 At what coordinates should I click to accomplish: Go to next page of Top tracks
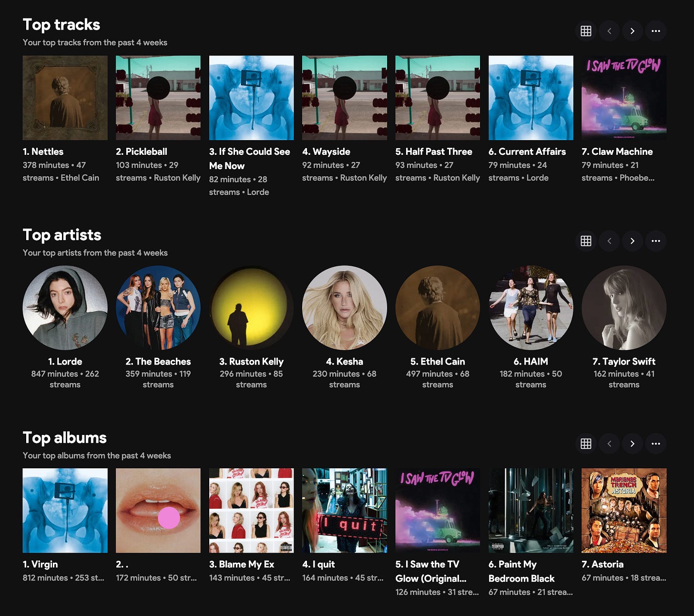point(633,31)
